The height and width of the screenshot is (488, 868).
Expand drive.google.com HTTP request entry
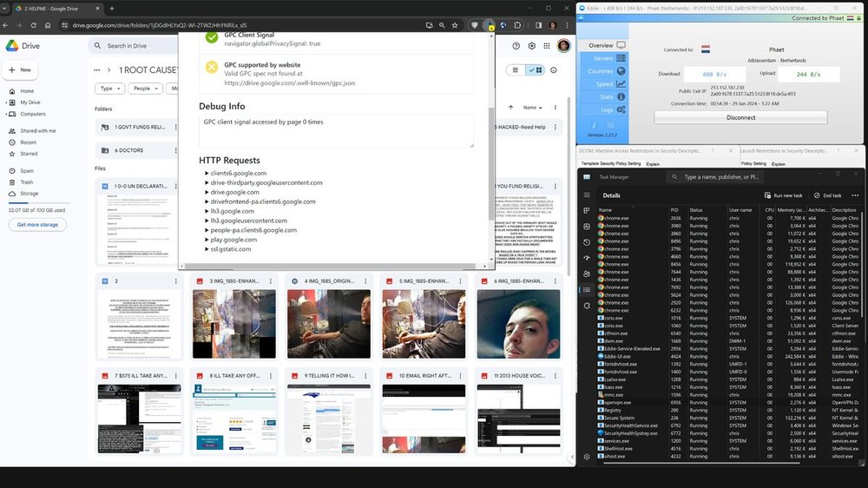pyautogui.click(x=207, y=192)
